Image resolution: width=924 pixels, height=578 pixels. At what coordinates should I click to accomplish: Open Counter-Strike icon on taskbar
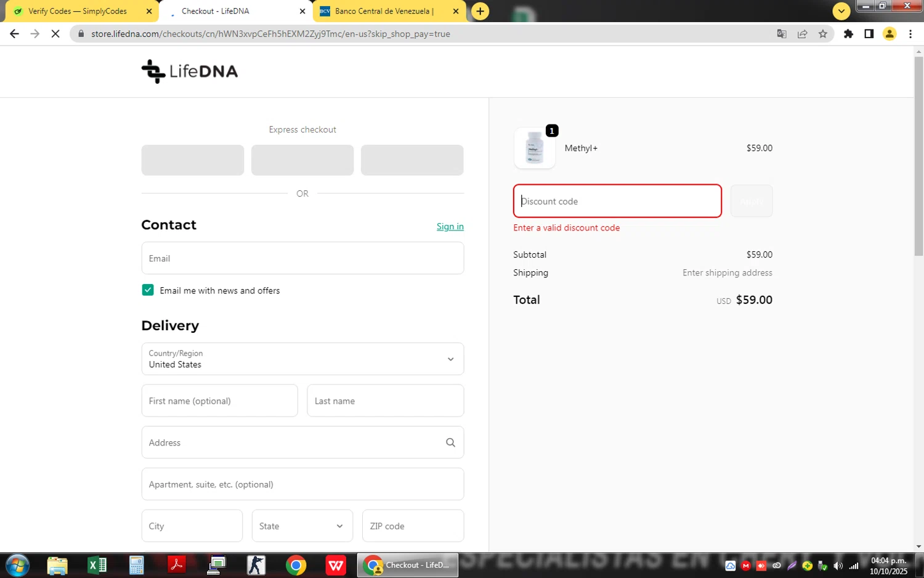(256, 565)
